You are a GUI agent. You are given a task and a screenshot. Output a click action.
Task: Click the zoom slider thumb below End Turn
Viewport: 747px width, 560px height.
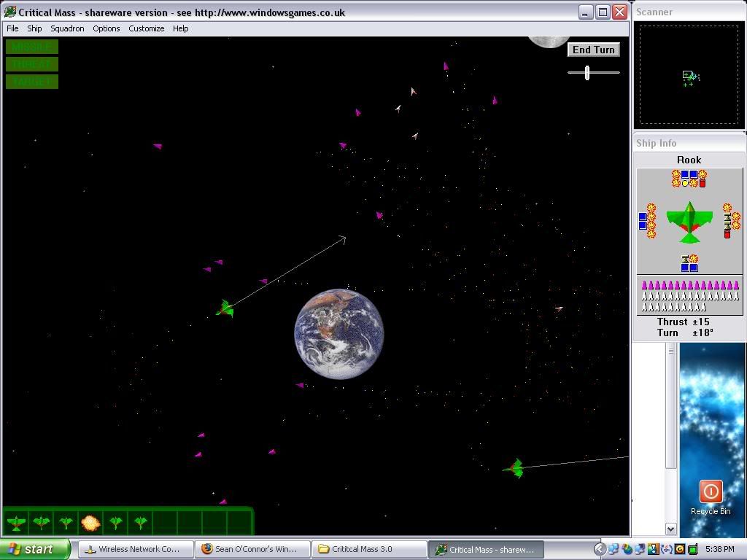pos(587,72)
